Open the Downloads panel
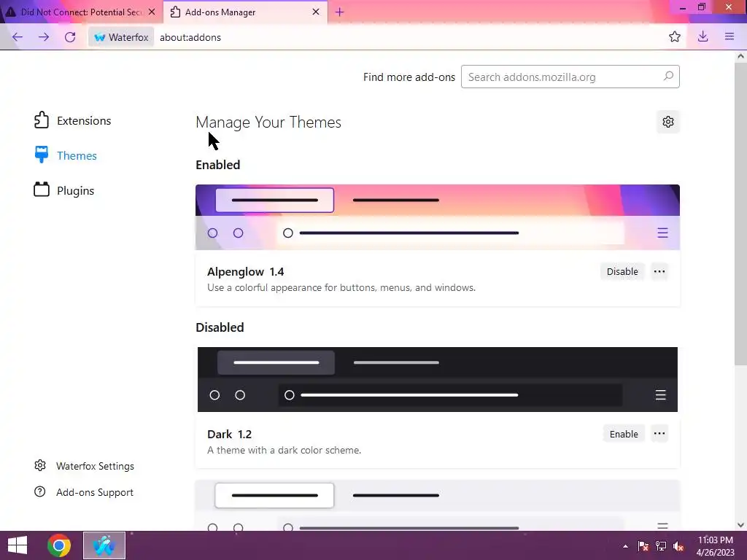The height and width of the screenshot is (560, 747). 703,36
